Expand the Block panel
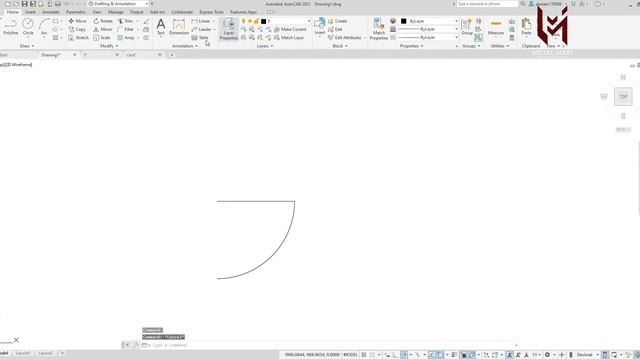The width and height of the screenshot is (640, 360). pyautogui.click(x=340, y=46)
